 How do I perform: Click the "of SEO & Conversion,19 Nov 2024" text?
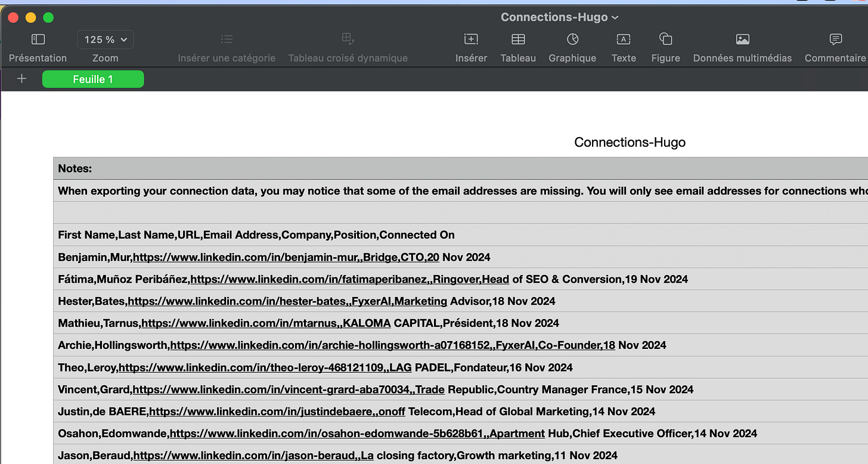tap(600, 280)
